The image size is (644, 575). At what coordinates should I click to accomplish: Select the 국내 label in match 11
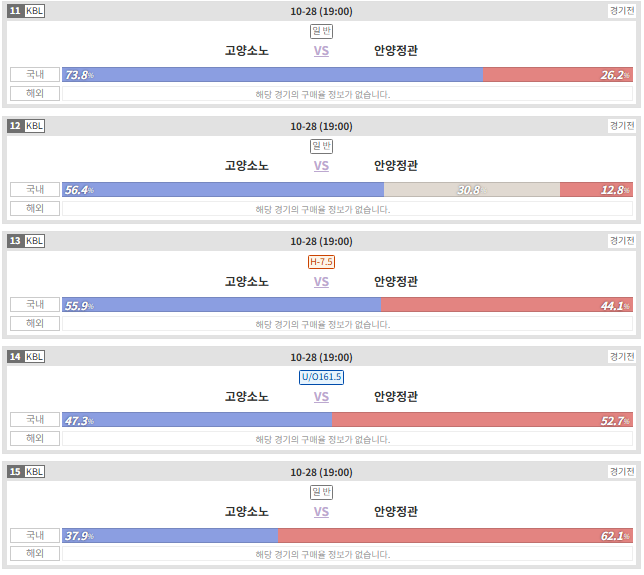click(35, 75)
